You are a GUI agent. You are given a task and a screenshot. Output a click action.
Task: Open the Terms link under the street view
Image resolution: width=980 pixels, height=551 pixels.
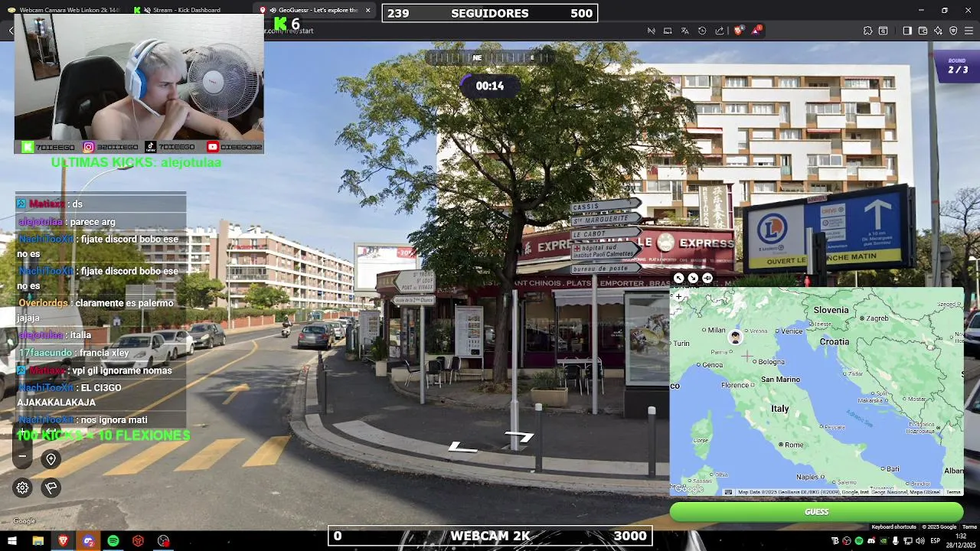click(969, 527)
